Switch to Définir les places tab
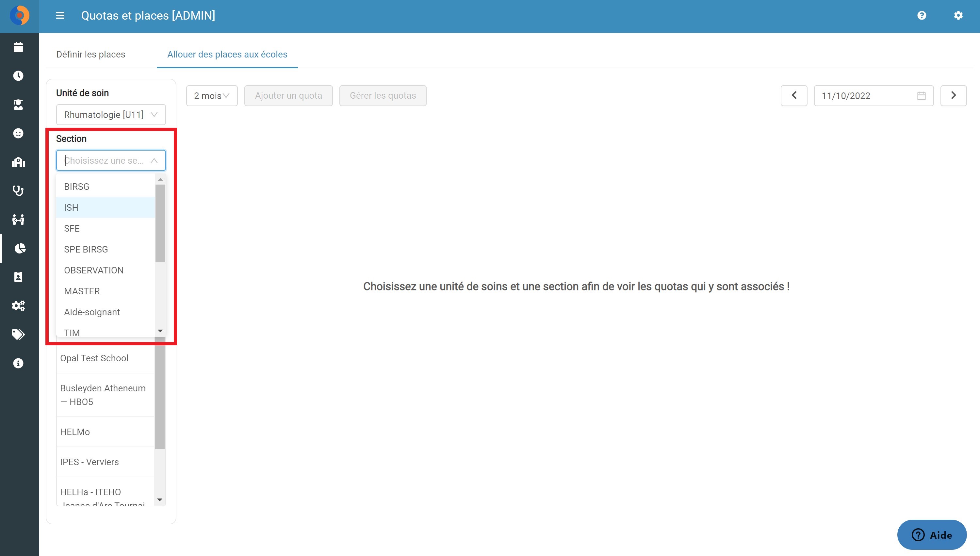Viewport: 980px width, 556px height. 90,55
